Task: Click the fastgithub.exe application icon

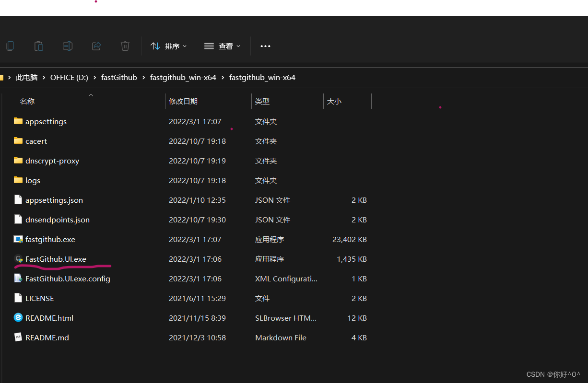Action: pyautogui.click(x=18, y=239)
